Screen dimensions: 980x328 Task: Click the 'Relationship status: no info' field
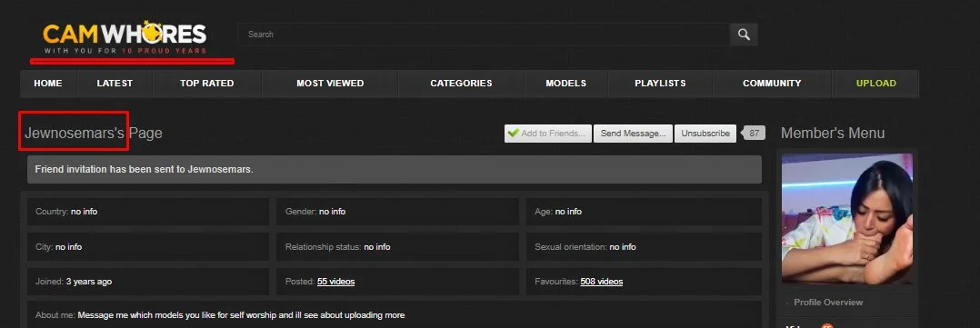397,247
